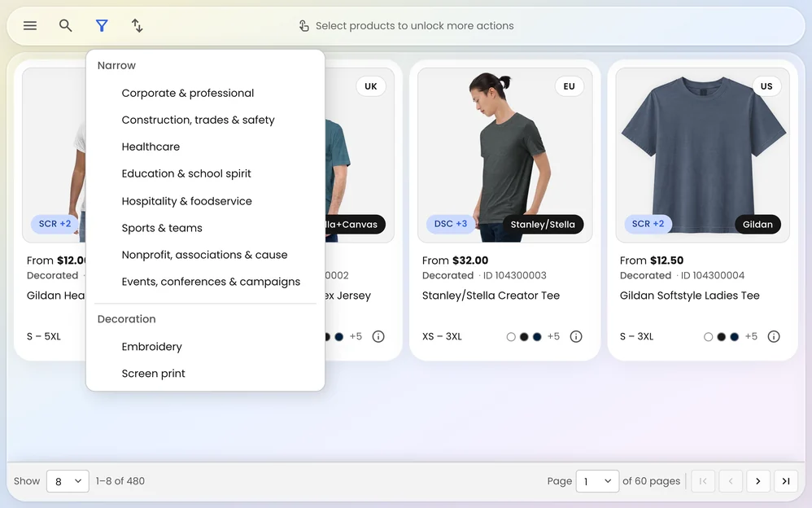The width and height of the screenshot is (812, 508).
Task: Select black swatch on Stanley/Stella Creator Tee
Action: tap(524, 337)
